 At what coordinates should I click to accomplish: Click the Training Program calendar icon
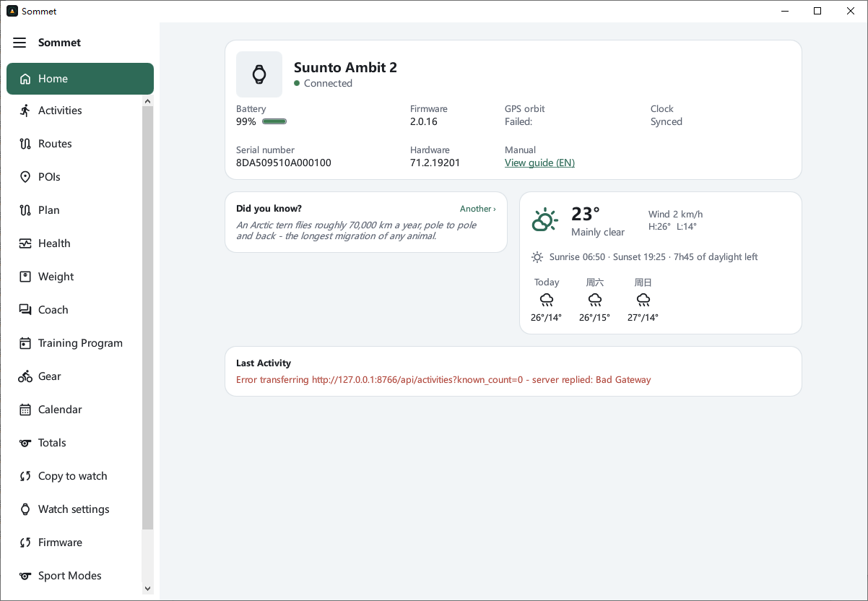click(x=25, y=343)
